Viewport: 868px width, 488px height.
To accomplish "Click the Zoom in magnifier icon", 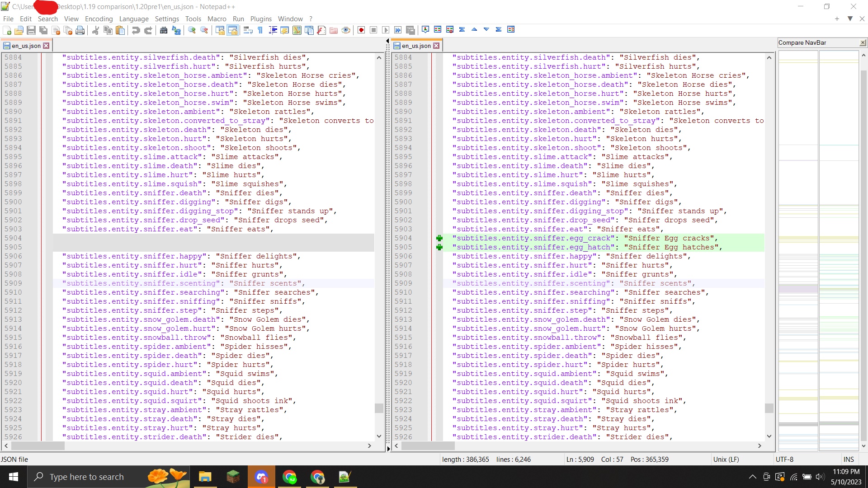I will coord(192,30).
